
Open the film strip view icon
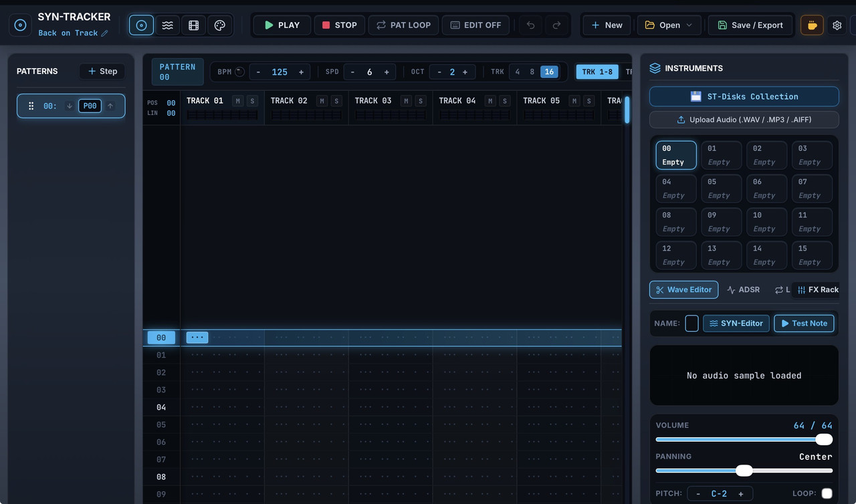pyautogui.click(x=193, y=25)
